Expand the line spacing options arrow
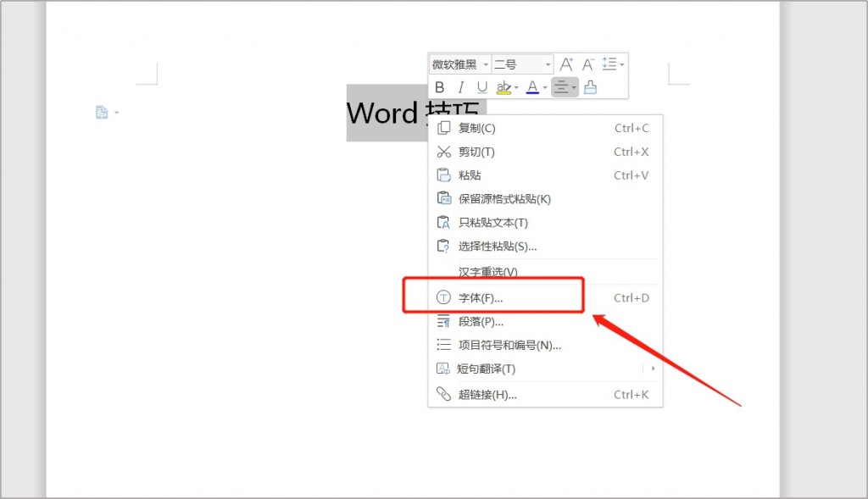This screenshot has width=868, height=499. click(622, 64)
